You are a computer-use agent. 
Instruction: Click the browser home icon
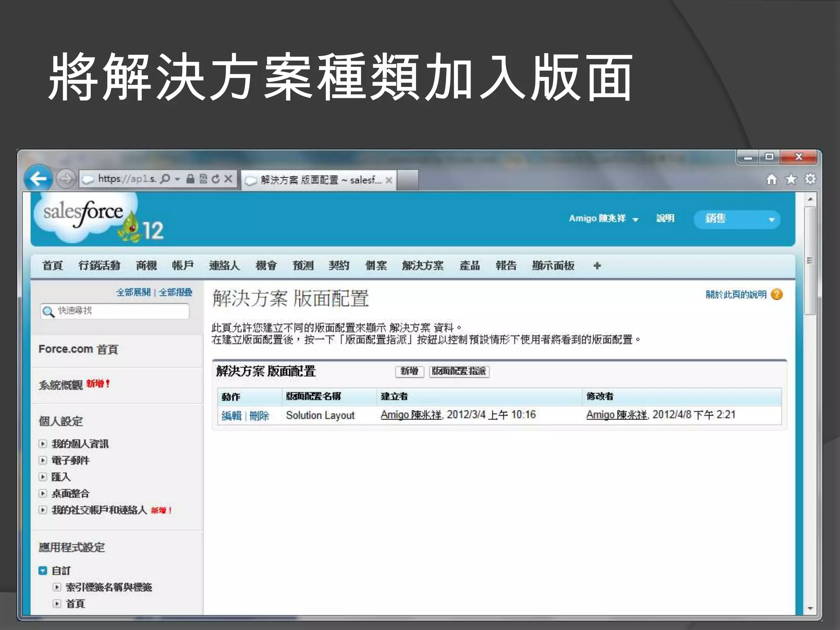tap(772, 179)
